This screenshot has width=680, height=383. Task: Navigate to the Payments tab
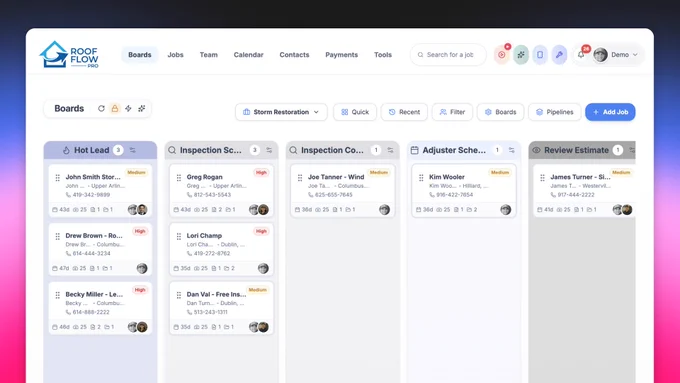point(341,55)
